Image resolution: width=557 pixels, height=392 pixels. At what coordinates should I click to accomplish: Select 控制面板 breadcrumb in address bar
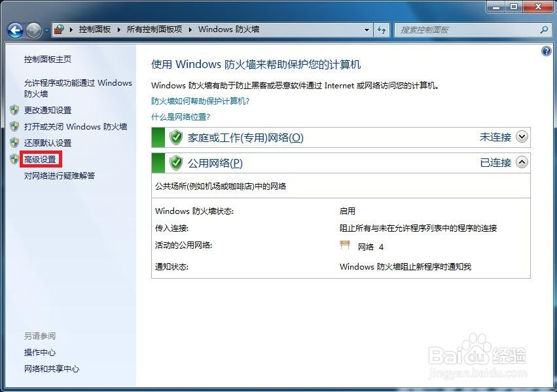[95, 29]
